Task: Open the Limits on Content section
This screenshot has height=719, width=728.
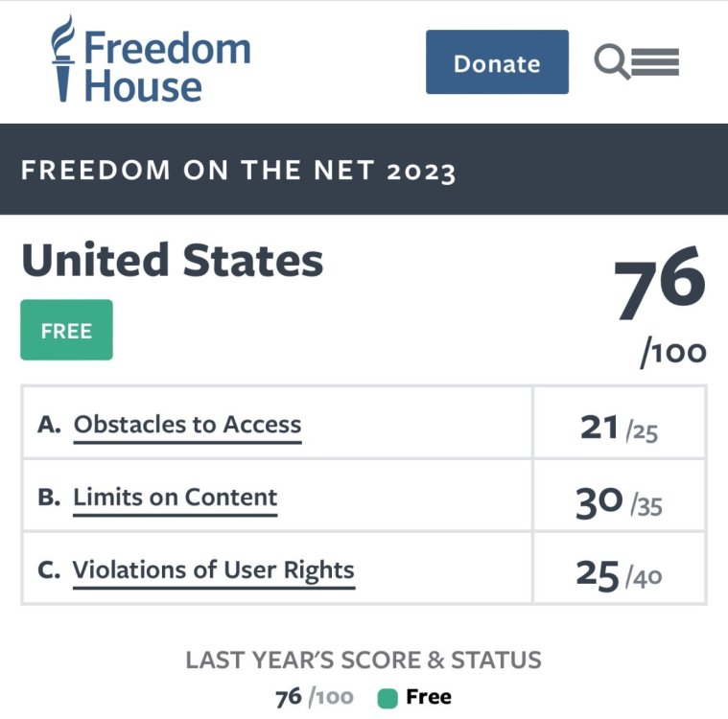Action: coord(176,498)
